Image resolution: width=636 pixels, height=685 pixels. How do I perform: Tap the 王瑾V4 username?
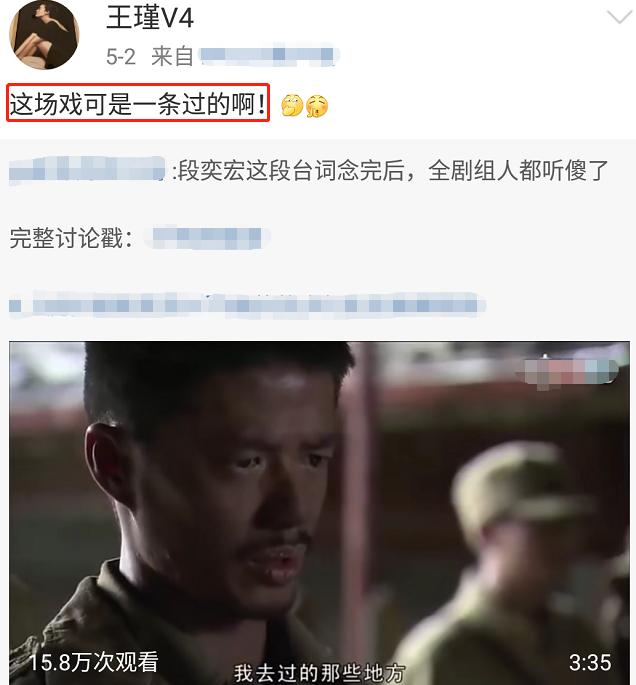click(150, 18)
